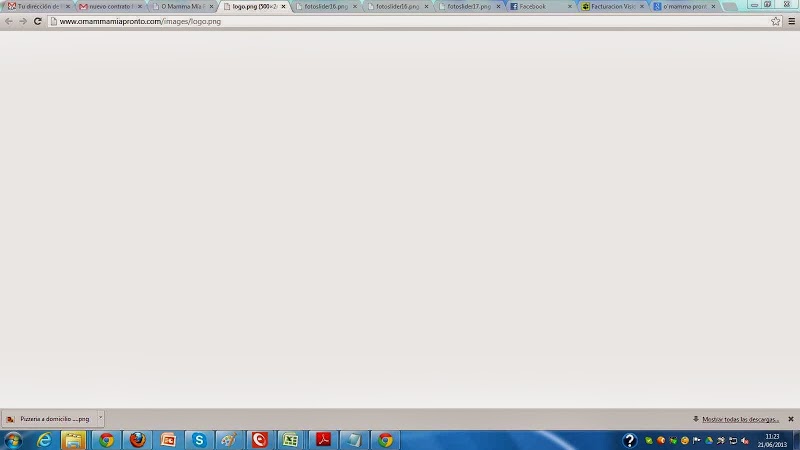The image size is (800, 450).
Task: Switch to the Facturacion Visio tab
Action: coord(612,7)
